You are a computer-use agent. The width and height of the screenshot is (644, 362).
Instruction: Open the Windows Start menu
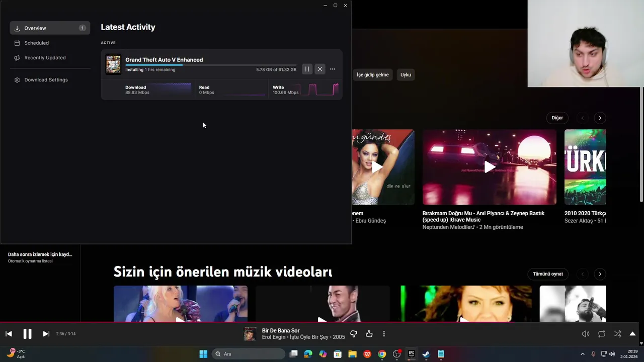[x=203, y=354]
